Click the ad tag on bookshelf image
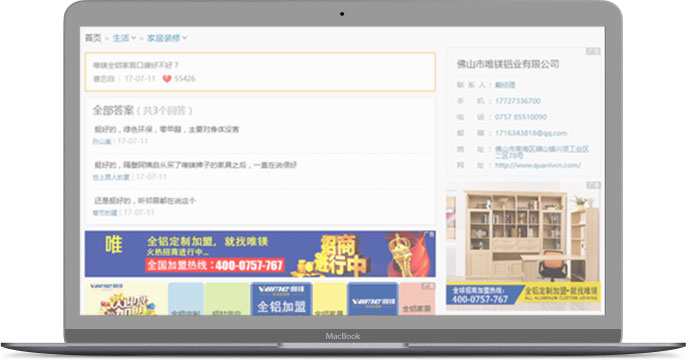Image resolution: width=690 pixels, height=360 pixels. point(593,185)
